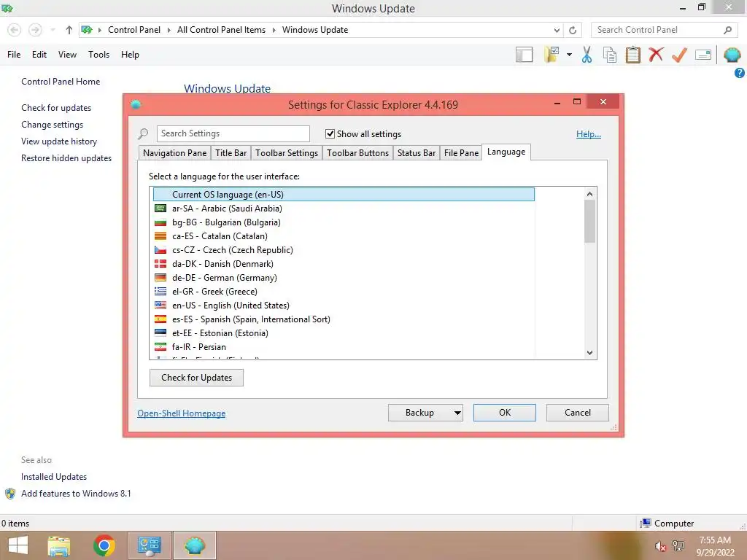The image size is (747, 560).
Task: Click the red X Delete toolbar icon
Action: 656,54
